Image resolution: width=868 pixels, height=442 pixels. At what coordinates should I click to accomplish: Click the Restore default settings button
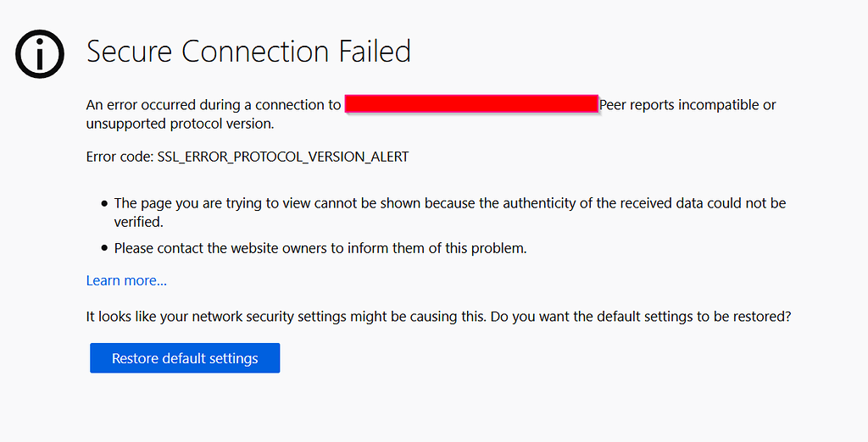[x=185, y=358]
